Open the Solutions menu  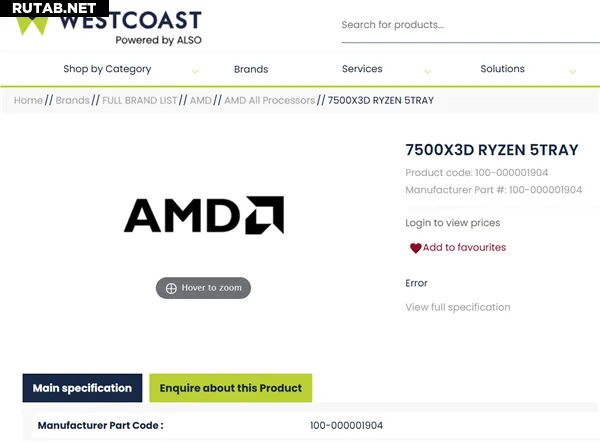coord(502,69)
